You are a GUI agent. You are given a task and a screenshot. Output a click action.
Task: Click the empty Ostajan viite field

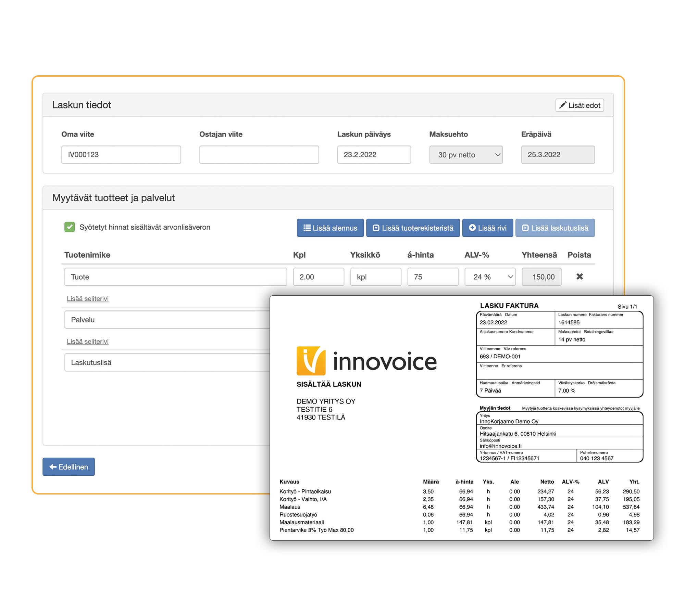(259, 155)
